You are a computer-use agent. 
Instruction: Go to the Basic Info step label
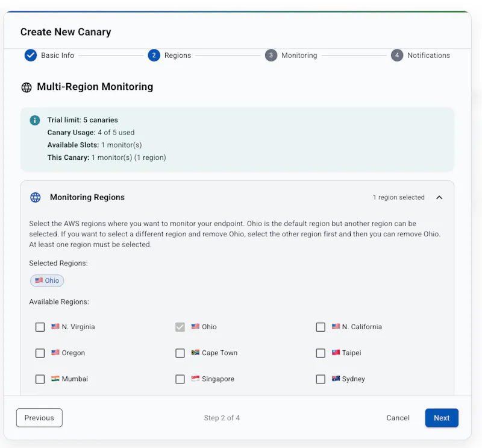57,55
